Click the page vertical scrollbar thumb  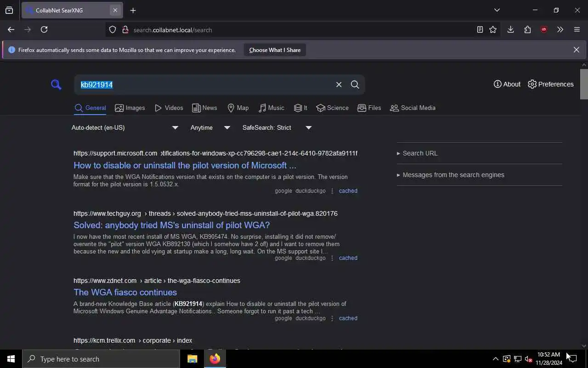[584, 84]
